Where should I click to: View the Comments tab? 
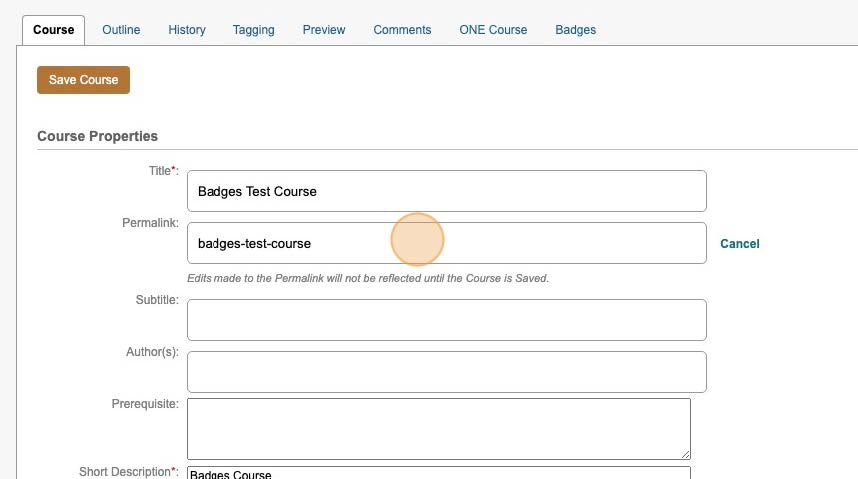(402, 30)
